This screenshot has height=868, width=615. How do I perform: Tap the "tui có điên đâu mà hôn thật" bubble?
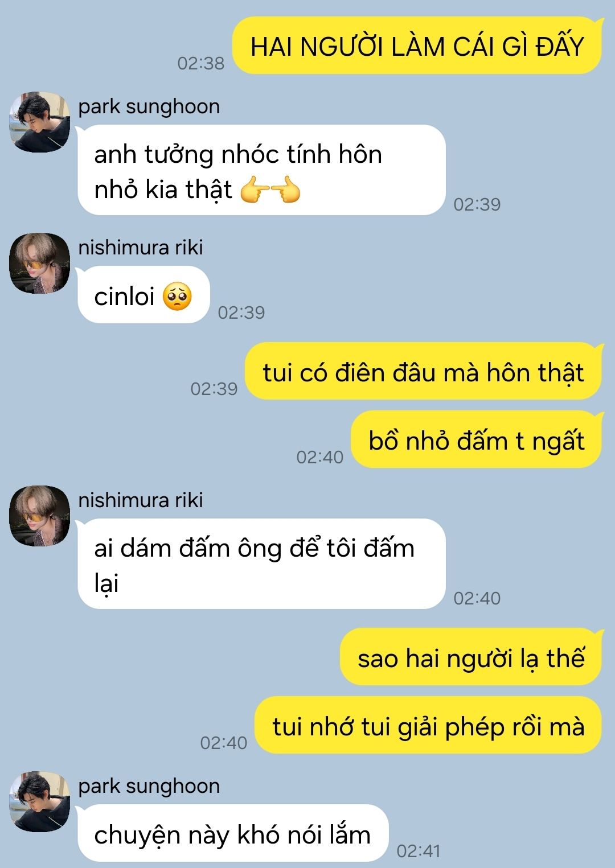point(423,371)
